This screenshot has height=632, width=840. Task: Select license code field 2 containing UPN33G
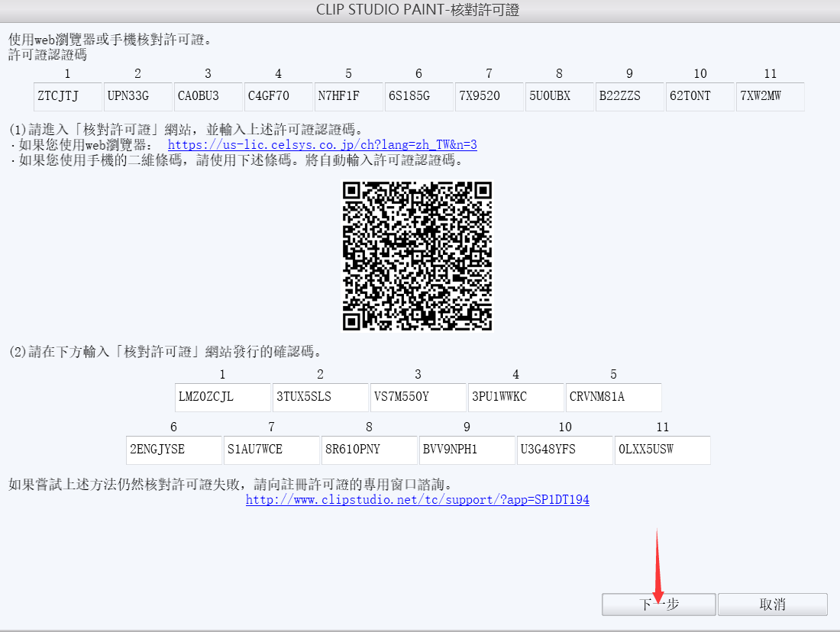click(137, 96)
